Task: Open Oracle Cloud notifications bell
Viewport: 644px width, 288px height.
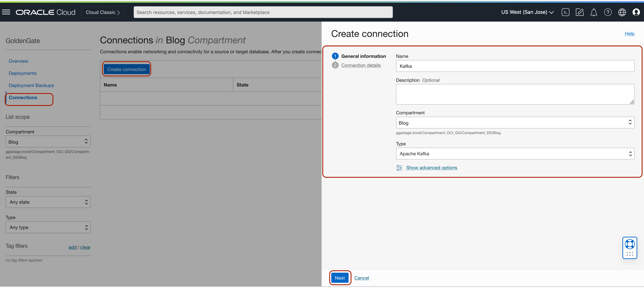Action: [594, 12]
